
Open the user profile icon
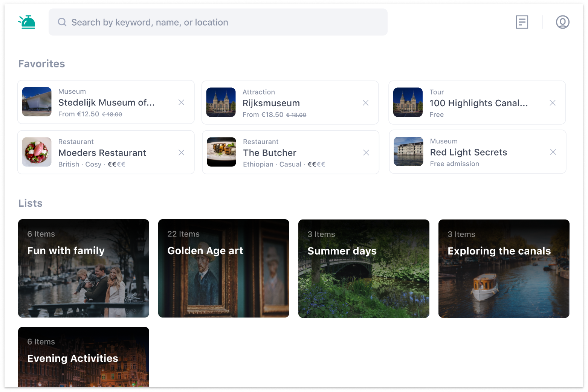pos(562,22)
